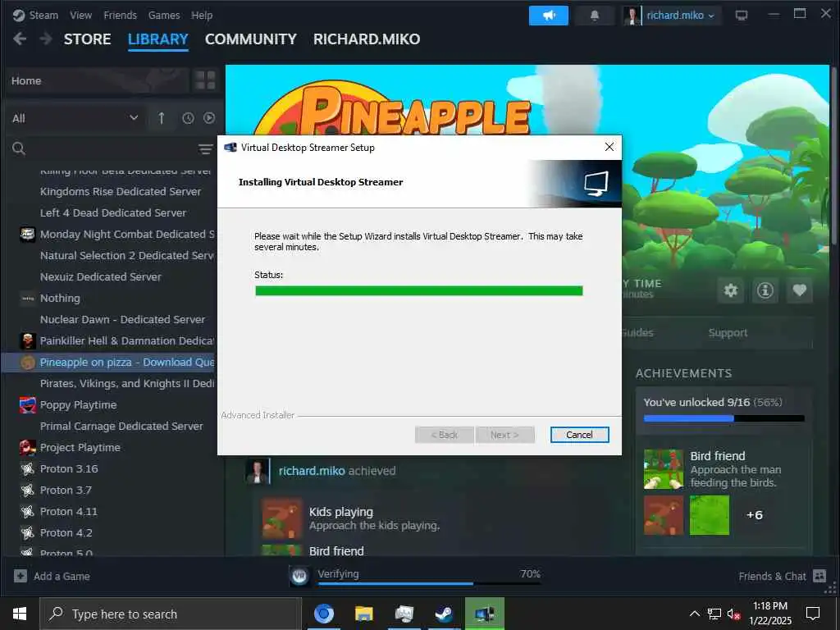Click the Monday Night Combat game icon
The width and height of the screenshot is (840, 630).
[x=27, y=234]
